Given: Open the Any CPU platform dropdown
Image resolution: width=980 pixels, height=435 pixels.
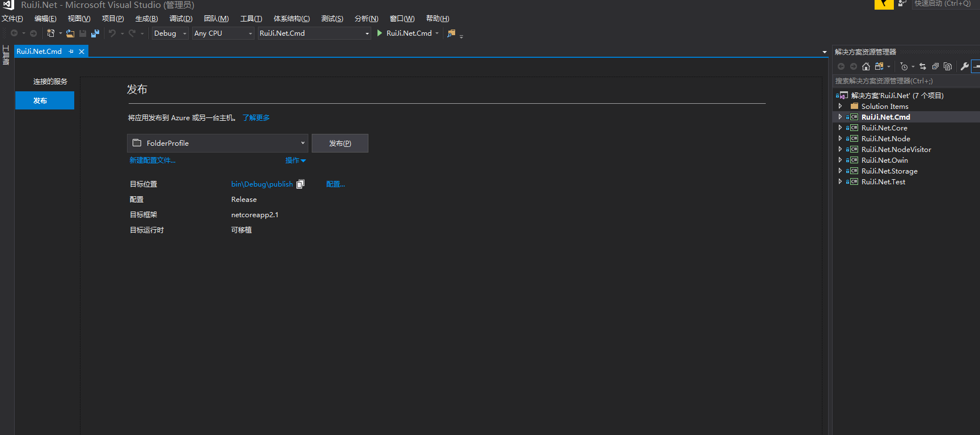Looking at the screenshot, I should [x=223, y=33].
